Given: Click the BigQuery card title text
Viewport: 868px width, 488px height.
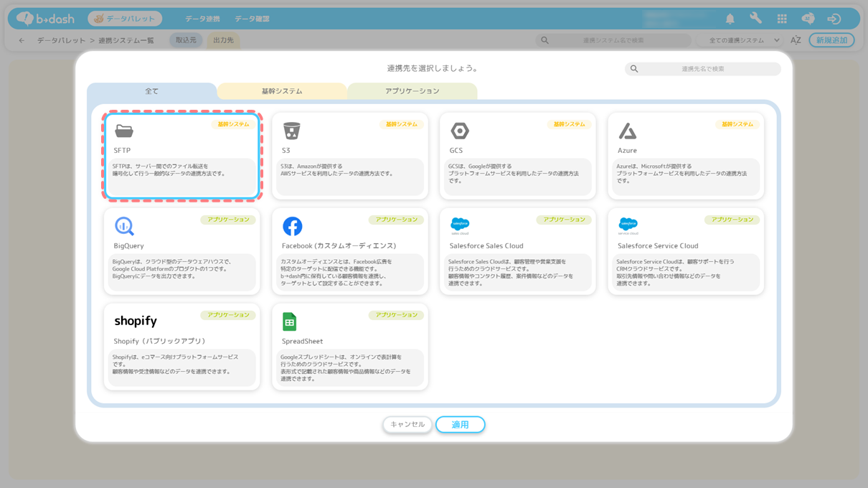Looking at the screenshot, I should tap(128, 246).
